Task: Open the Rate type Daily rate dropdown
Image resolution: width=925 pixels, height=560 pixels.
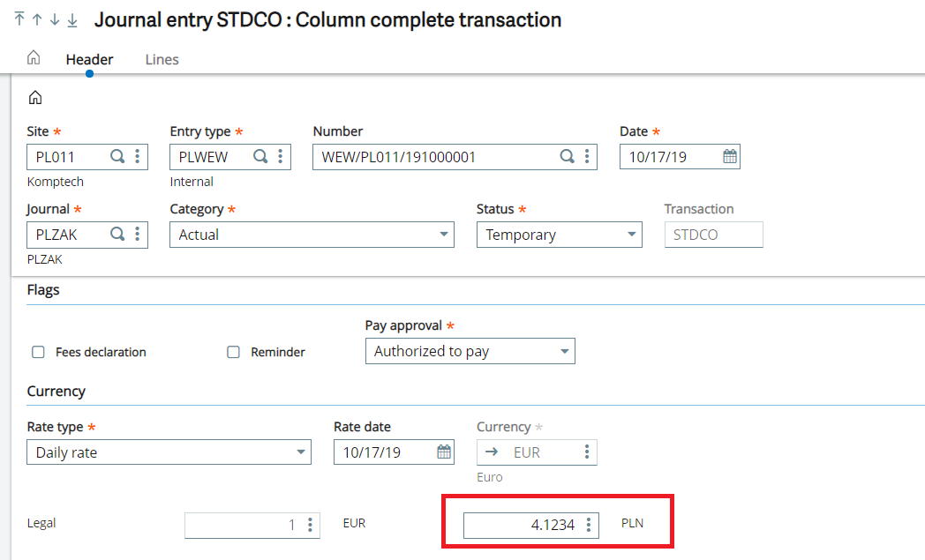Action: click(169, 452)
